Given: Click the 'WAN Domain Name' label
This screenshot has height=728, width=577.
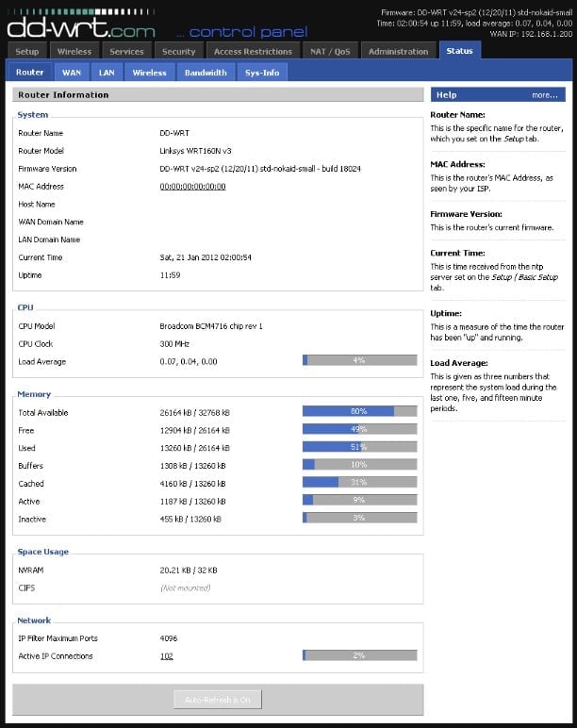Looking at the screenshot, I should pyautogui.click(x=51, y=222).
